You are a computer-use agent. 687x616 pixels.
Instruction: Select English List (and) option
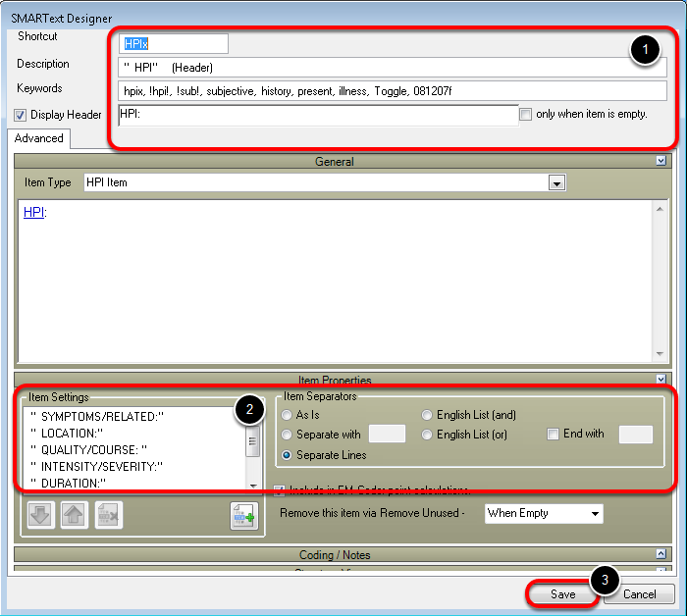click(427, 415)
